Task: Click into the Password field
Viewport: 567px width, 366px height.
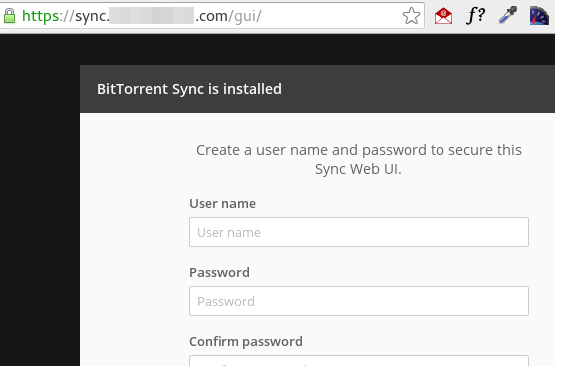Action: coord(359,301)
